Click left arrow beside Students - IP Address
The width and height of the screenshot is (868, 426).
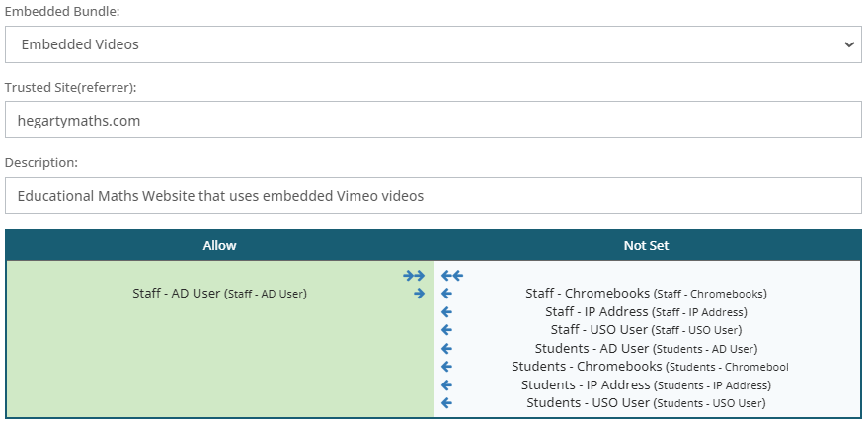pos(446,384)
